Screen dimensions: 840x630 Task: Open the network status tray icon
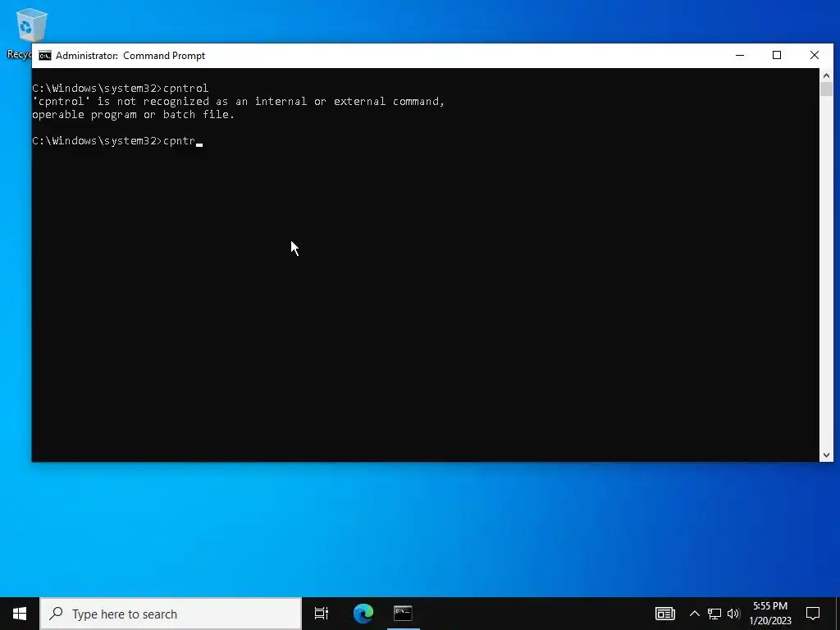[x=714, y=614]
